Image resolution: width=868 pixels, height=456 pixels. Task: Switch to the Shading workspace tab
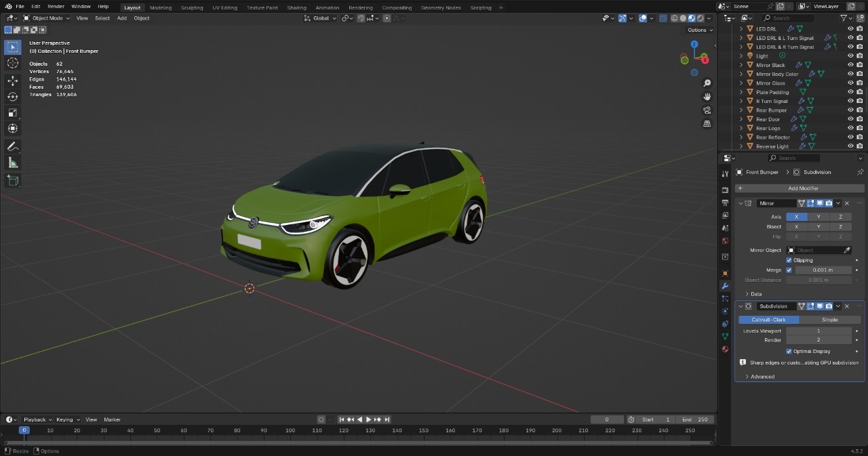pos(296,7)
